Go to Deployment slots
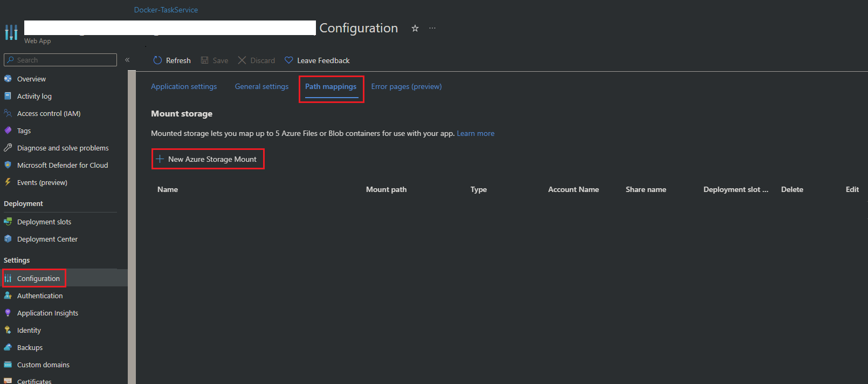The height and width of the screenshot is (384, 868). click(x=44, y=222)
